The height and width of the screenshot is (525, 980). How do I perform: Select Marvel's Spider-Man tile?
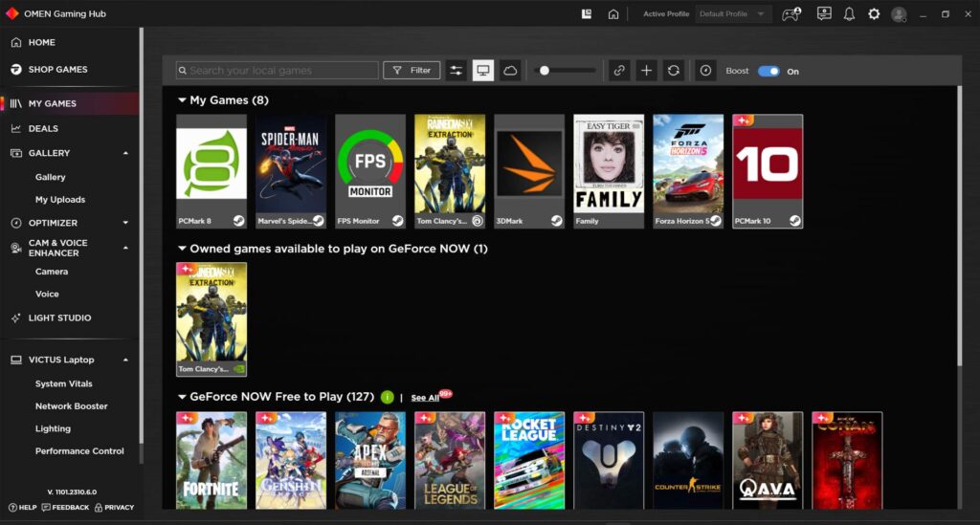click(x=291, y=171)
